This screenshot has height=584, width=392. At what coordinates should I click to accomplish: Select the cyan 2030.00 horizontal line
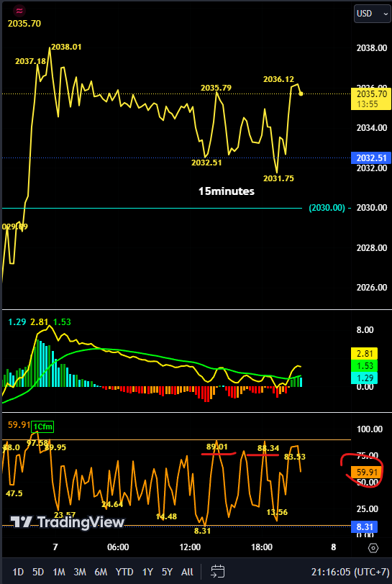pos(152,208)
